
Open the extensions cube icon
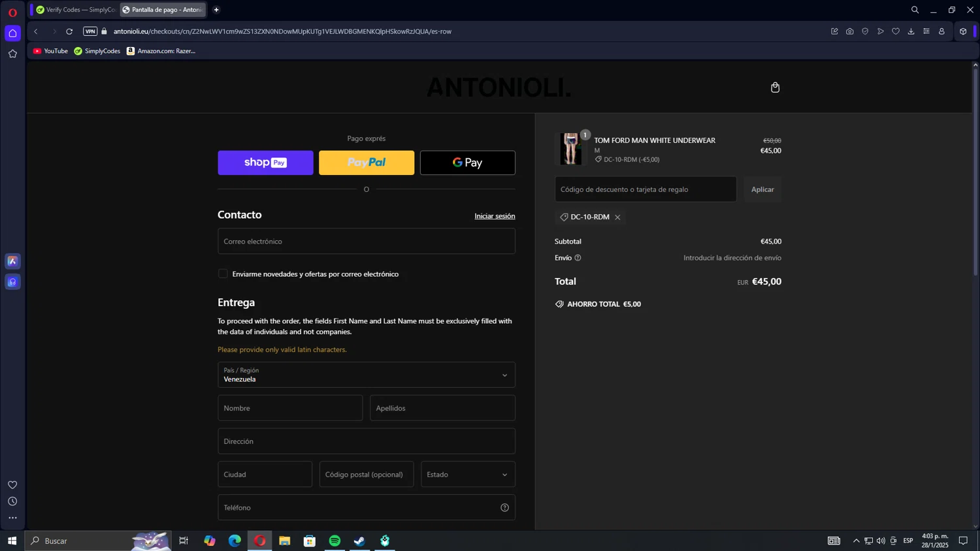click(963, 31)
